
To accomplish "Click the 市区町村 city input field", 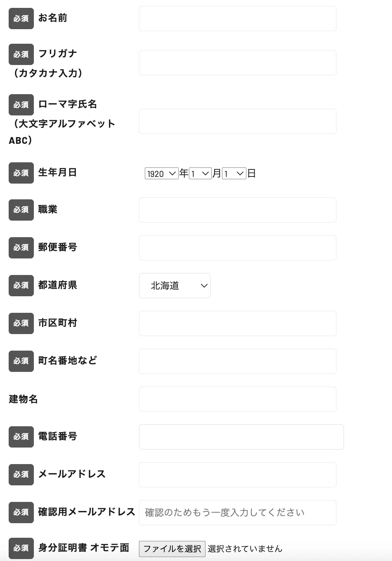I will click(x=238, y=323).
